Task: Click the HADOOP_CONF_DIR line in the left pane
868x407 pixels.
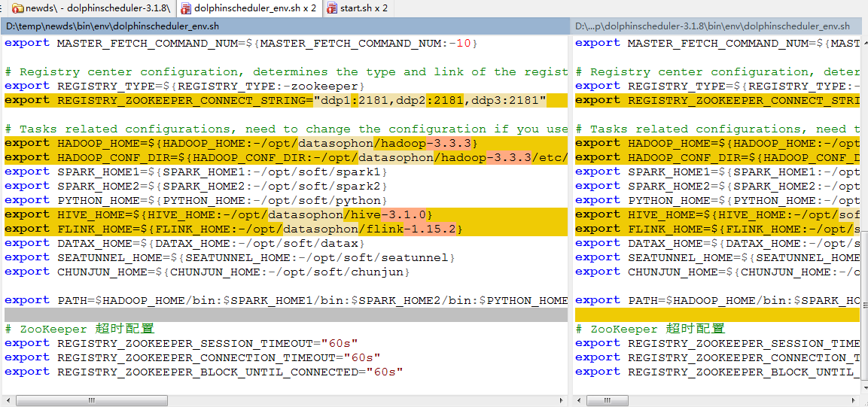Action: coord(285,157)
